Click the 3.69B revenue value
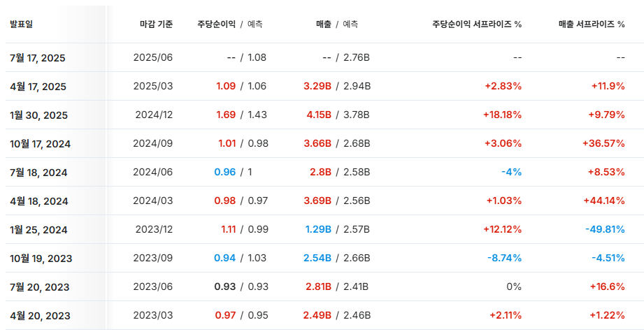Image resolution: width=644 pixels, height=334 pixels. pos(317,201)
